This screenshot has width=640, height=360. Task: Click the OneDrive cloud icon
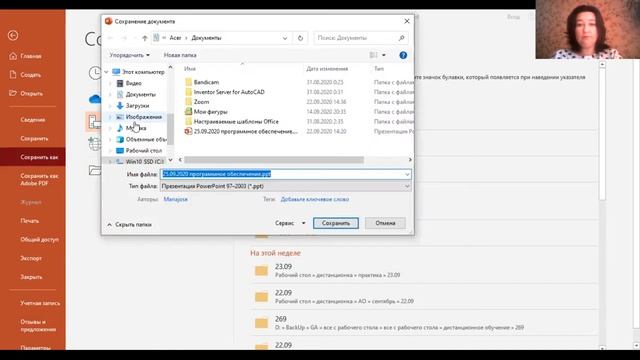(95, 99)
